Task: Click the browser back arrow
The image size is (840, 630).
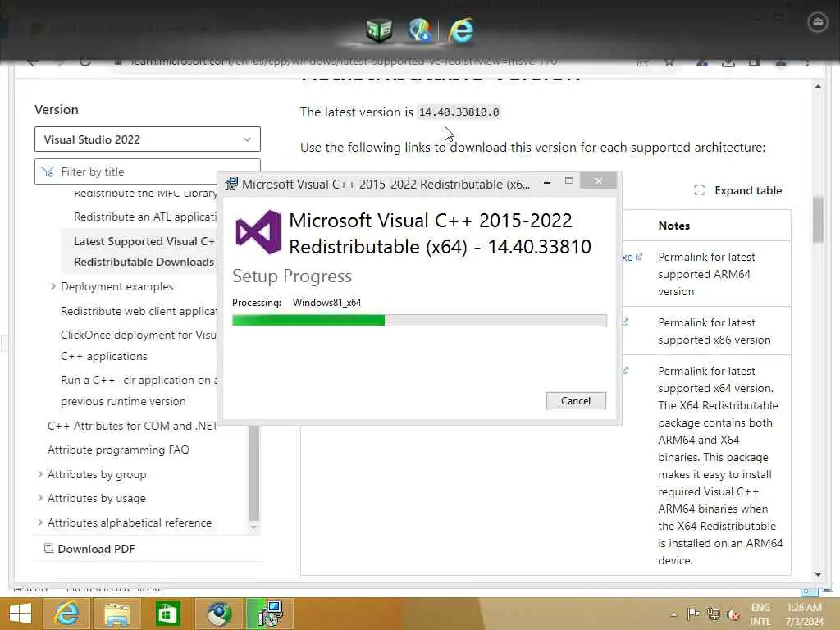Action: pyautogui.click(x=33, y=62)
